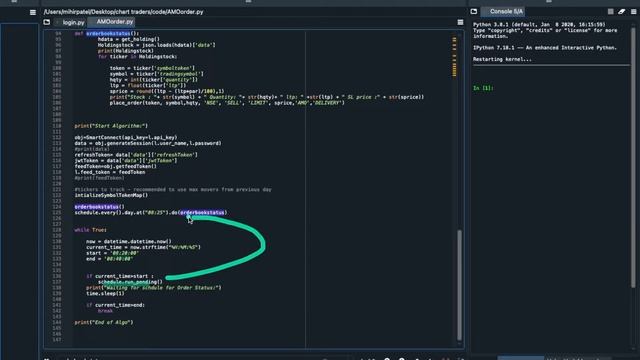Image resolution: width=640 pixels, height=360 pixels.
Task: Click the print("Start Algorithm") line
Action: pyautogui.click(x=111, y=126)
